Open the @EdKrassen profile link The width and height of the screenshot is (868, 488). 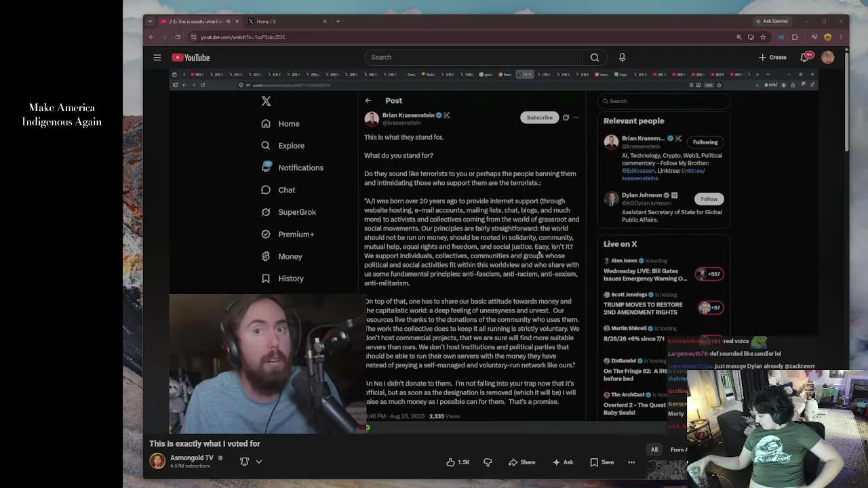click(x=639, y=171)
